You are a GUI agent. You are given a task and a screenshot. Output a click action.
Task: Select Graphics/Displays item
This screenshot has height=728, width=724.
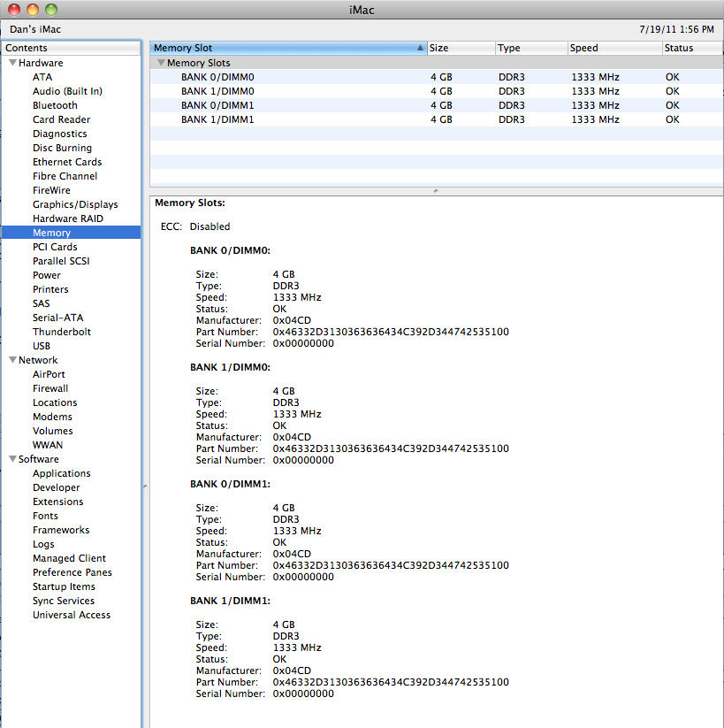tap(75, 204)
